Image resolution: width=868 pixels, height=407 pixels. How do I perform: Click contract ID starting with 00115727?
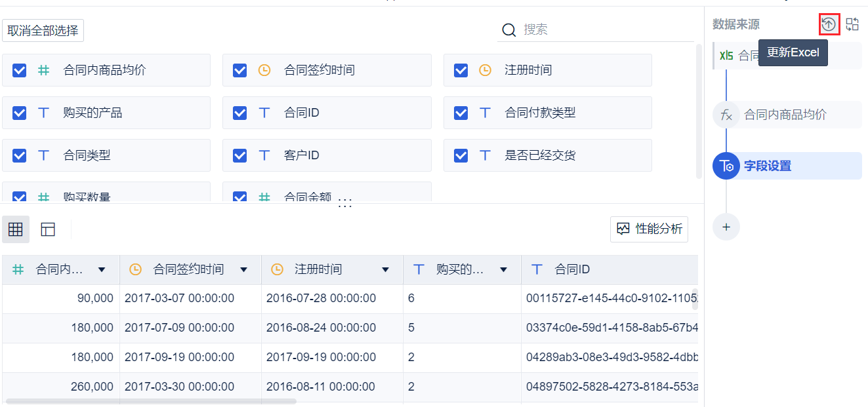point(611,298)
